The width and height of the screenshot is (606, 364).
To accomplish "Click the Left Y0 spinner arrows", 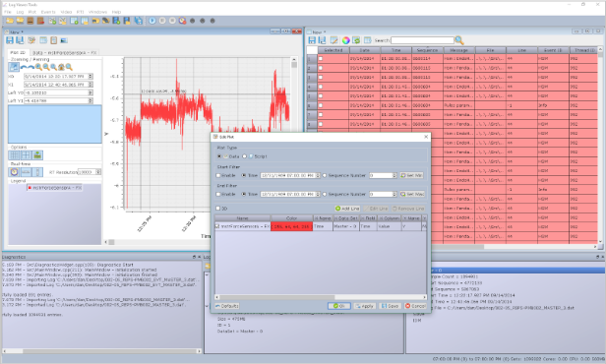I will pos(91,92).
